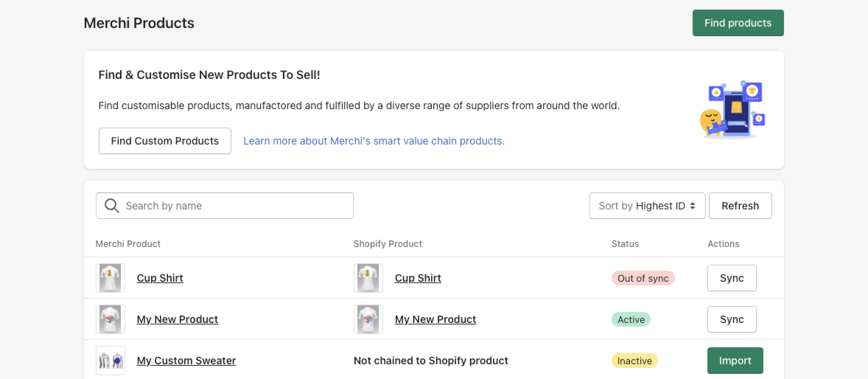Sync the Cup Shirt product
Image resolution: width=868 pixels, height=379 pixels.
[x=732, y=278]
